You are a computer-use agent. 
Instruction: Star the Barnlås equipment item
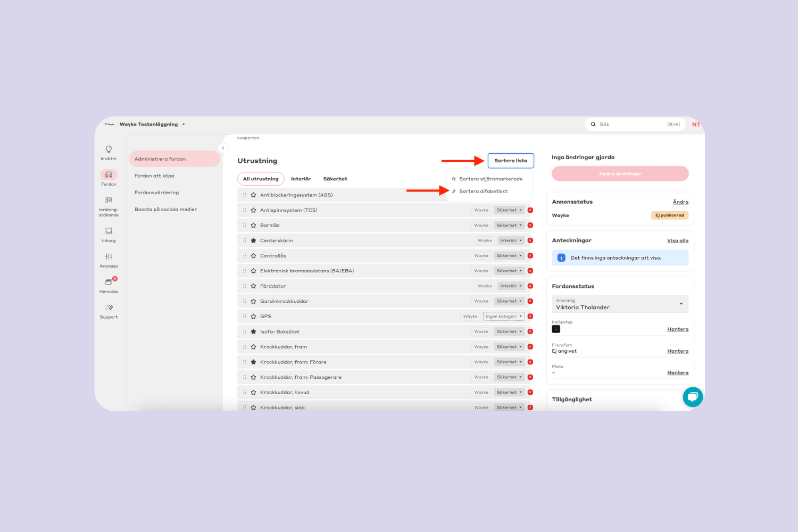coord(254,226)
